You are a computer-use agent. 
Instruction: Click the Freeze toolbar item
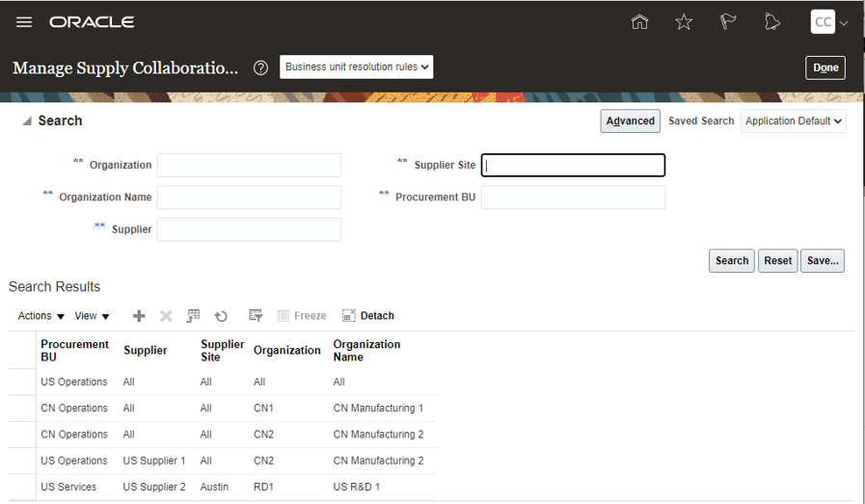point(301,316)
